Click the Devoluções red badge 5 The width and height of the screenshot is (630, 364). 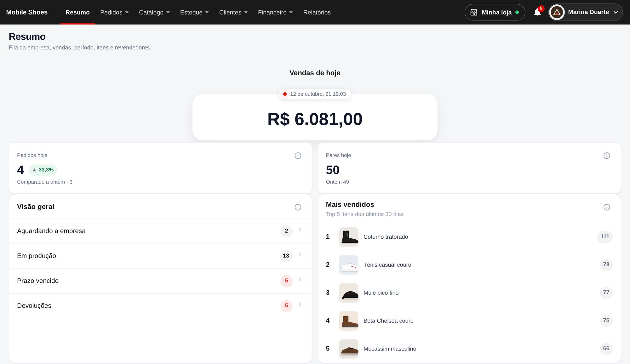coord(286,305)
